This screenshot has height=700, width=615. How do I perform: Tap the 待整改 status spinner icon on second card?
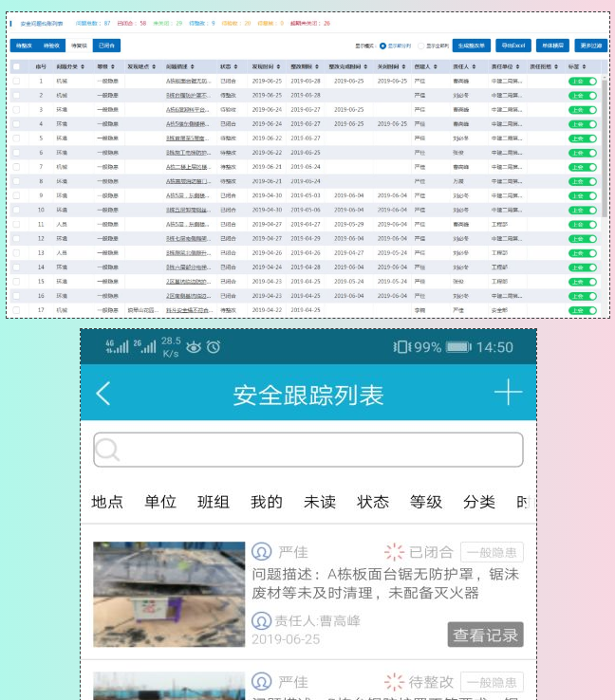point(394,682)
